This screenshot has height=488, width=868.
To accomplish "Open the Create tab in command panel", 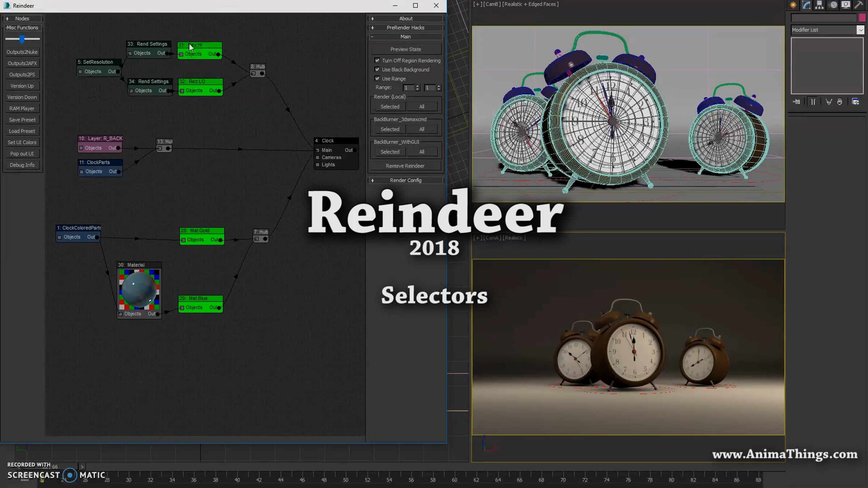I will point(793,5).
